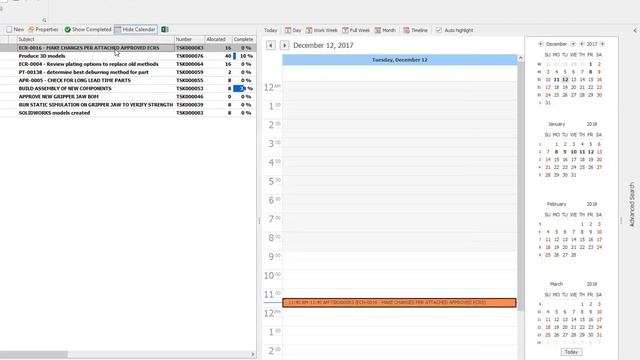This screenshot has height=360, width=640.
Task: Click task list horizontal scrollbar right arrow
Action: [253, 354]
